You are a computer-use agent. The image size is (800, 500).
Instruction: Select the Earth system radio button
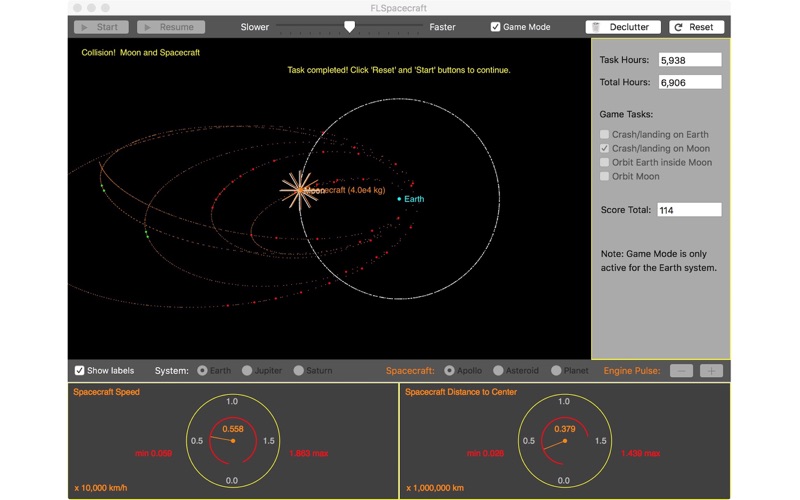[202, 371]
